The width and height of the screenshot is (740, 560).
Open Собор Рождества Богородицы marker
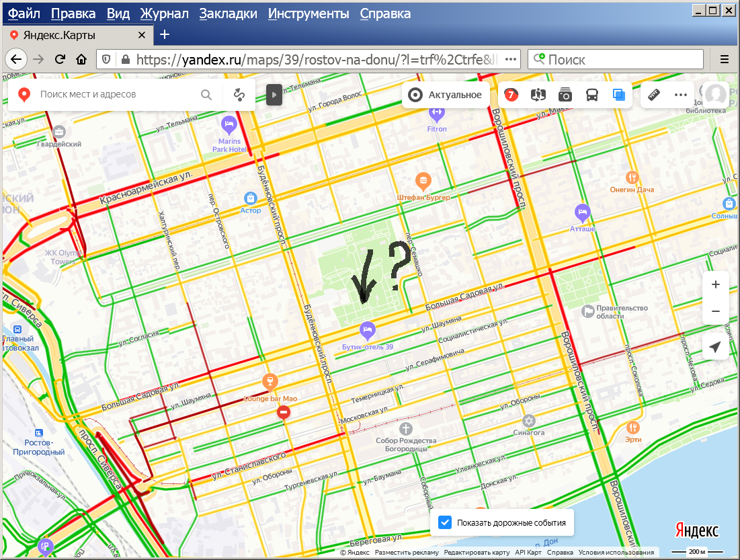[x=406, y=429]
